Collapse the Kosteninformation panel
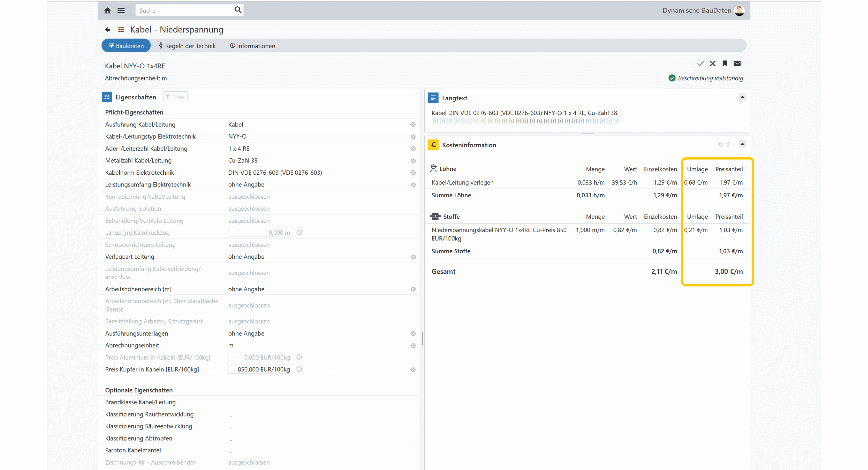The height and width of the screenshot is (470, 868). tap(742, 144)
